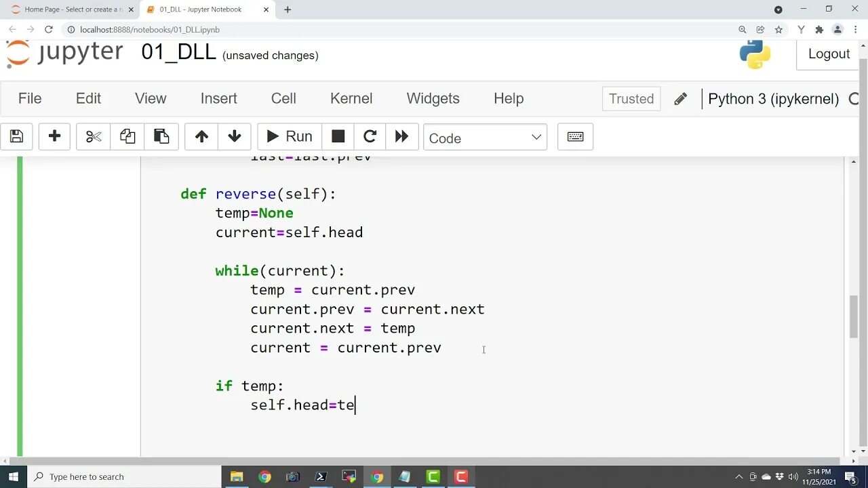868x488 pixels.
Task: Open the tab search dropdown arrow
Action: [x=778, y=9]
